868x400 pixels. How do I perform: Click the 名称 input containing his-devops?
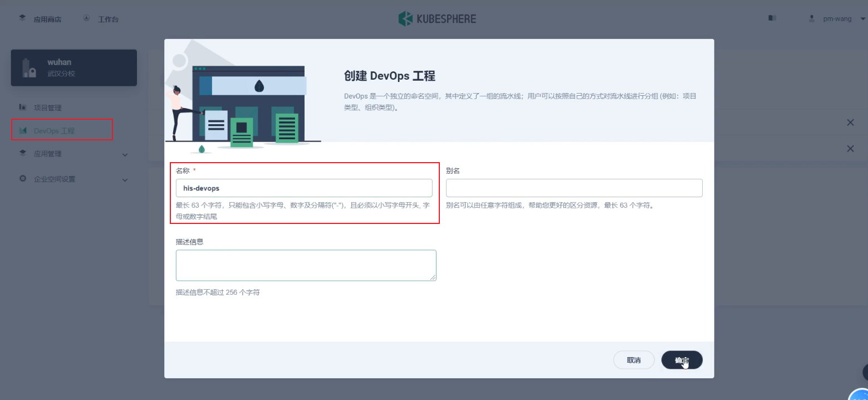pos(304,188)
